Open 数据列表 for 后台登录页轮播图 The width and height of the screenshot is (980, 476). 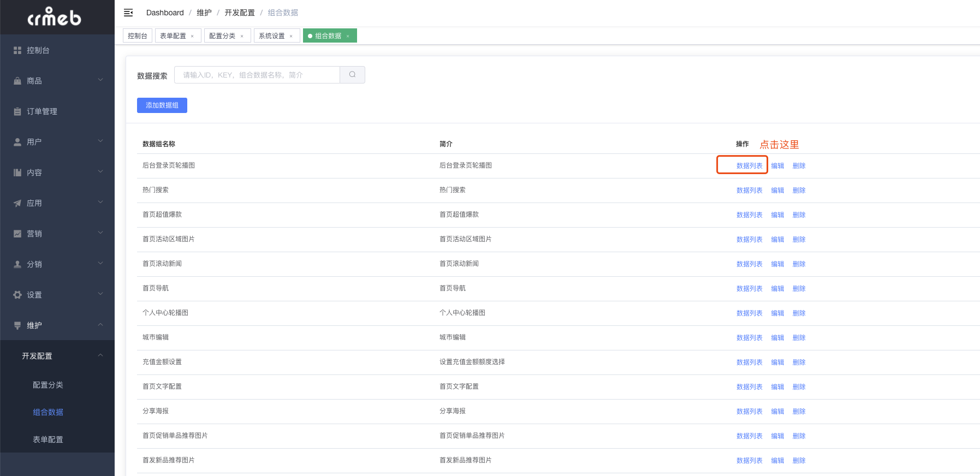click(x=749, y=166)
